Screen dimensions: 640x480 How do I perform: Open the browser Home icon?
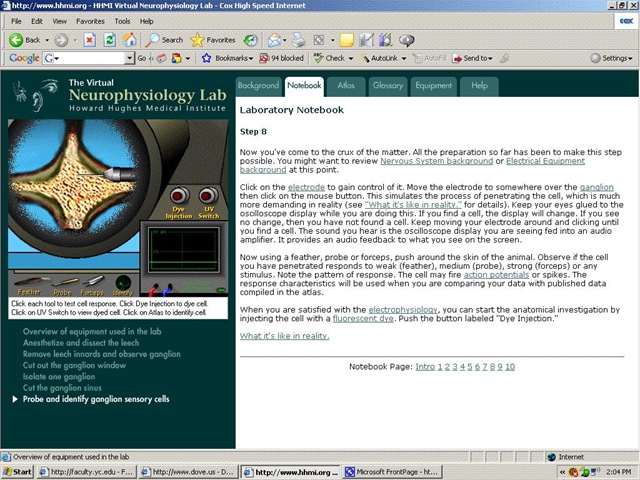tap(129, 40)
